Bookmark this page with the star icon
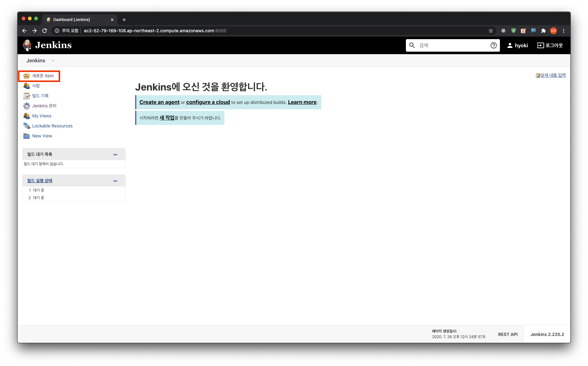This screenshot has height=366, width=588. coord(491,31)
